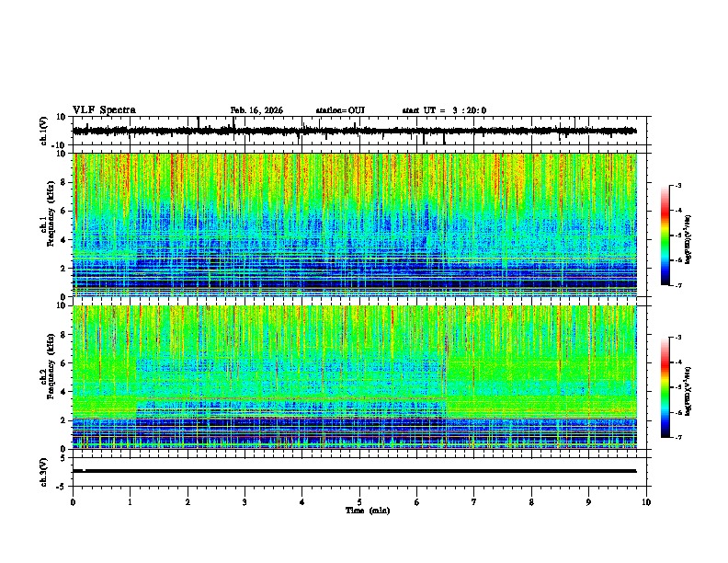
Task: Click the ch.3 voltage trace line
Action: pyautogui.click(x=355, y=471)
